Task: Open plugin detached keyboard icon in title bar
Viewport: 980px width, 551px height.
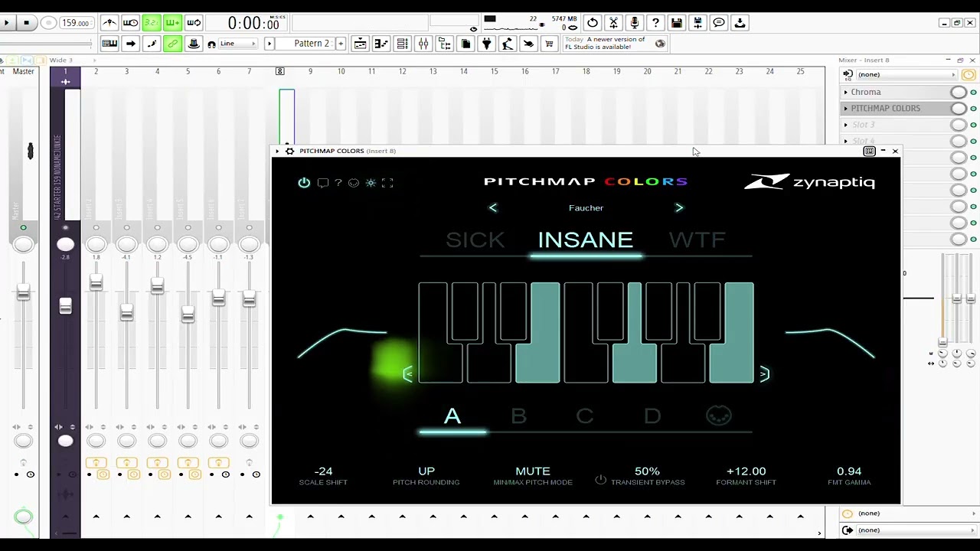Action: (x=869, y=151)
